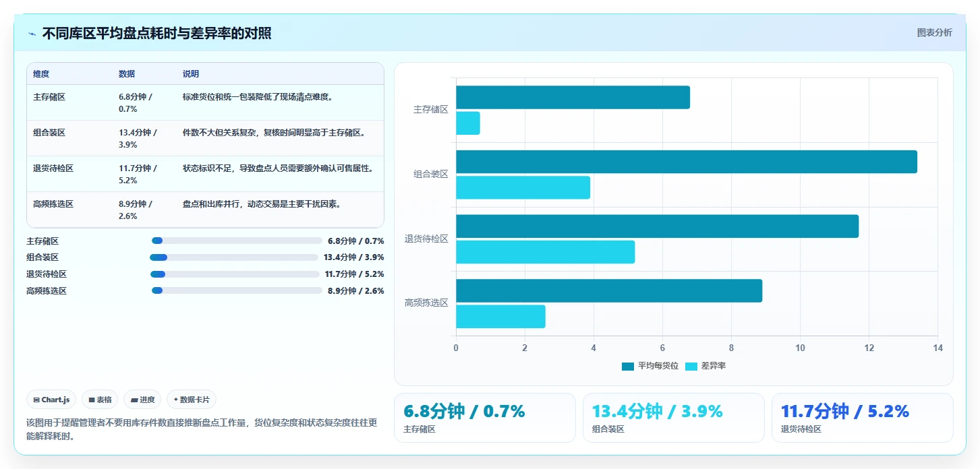Click the x-axis tick value 14
This screenshot has width=980, height=469.
pyautogui.click(x=938, y=348)
